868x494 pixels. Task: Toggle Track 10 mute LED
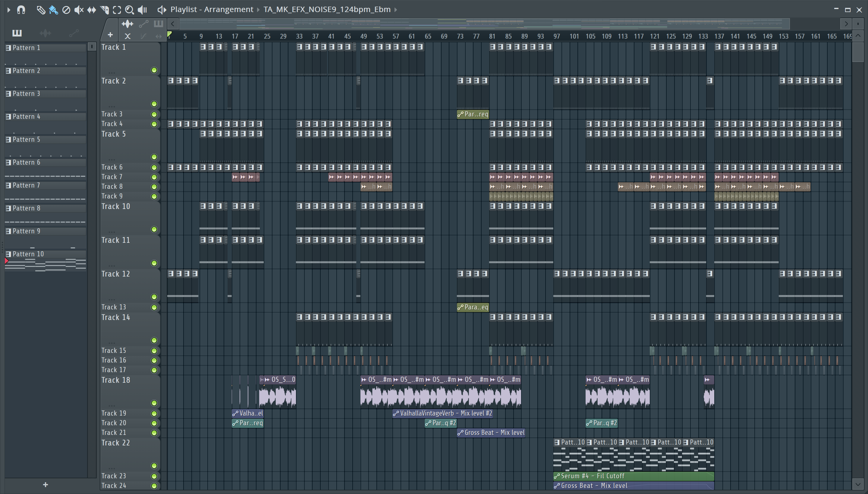154,229
